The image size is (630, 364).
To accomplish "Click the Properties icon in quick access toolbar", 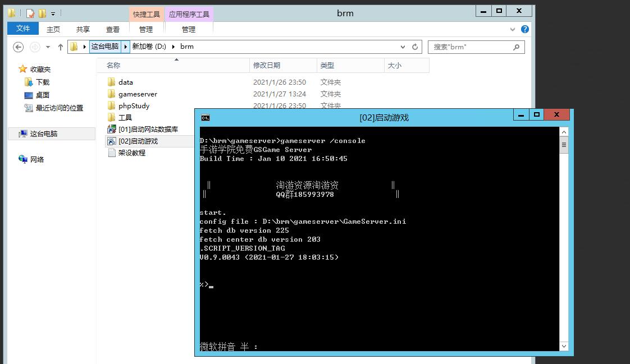I will tap(30, 13).
